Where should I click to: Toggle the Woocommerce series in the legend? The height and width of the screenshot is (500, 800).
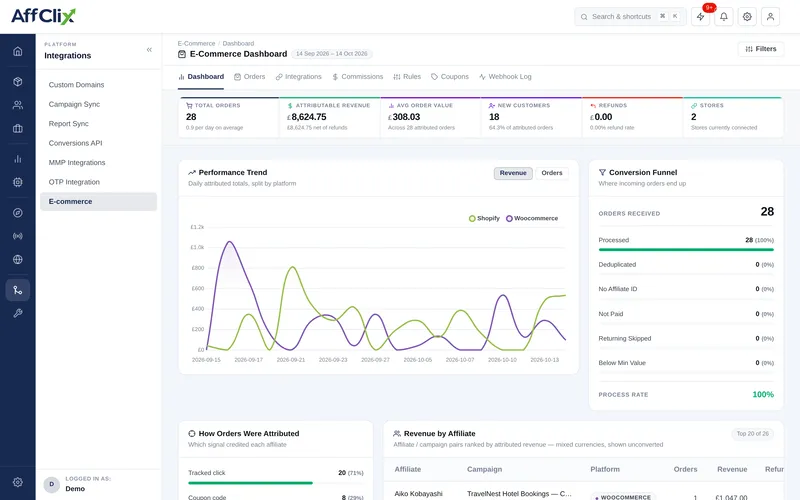532,218
